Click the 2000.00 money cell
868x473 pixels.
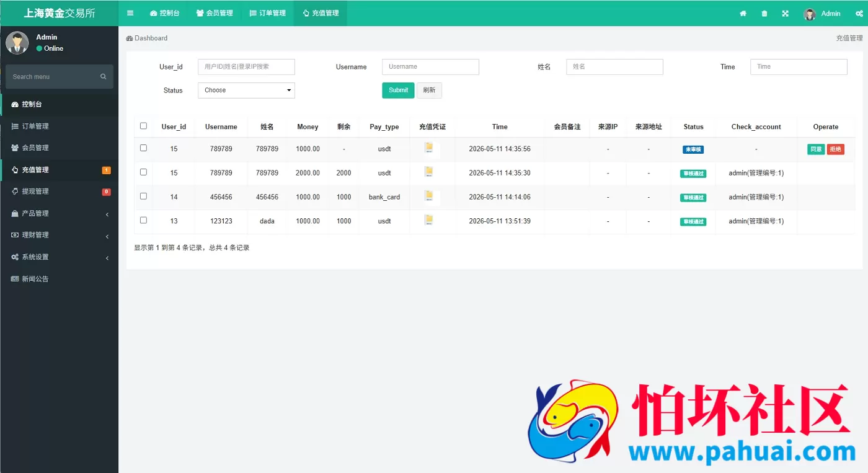point(308,173)
